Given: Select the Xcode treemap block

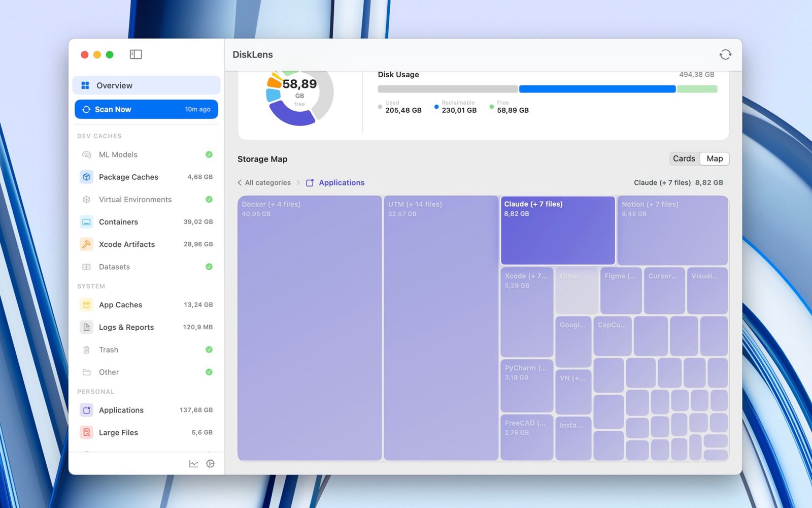Looking at the screenshot, I should pos(527,312).
